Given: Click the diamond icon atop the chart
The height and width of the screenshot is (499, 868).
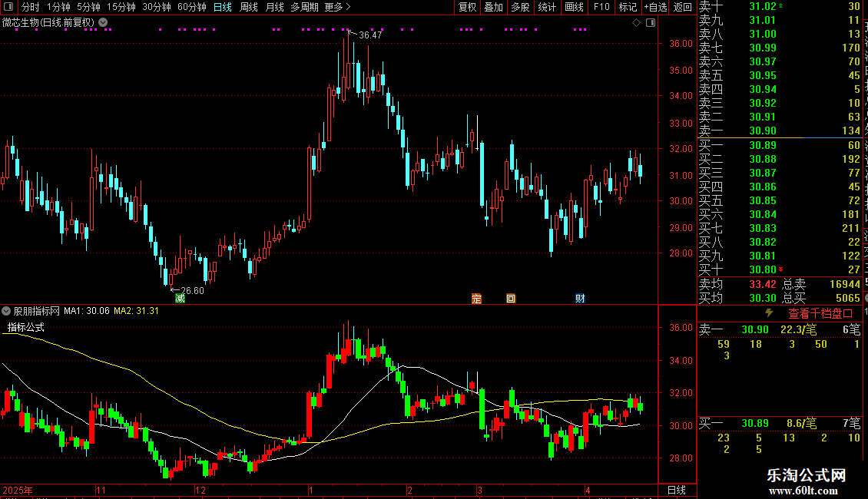Looking at the screenshot, I should point(637,23).
